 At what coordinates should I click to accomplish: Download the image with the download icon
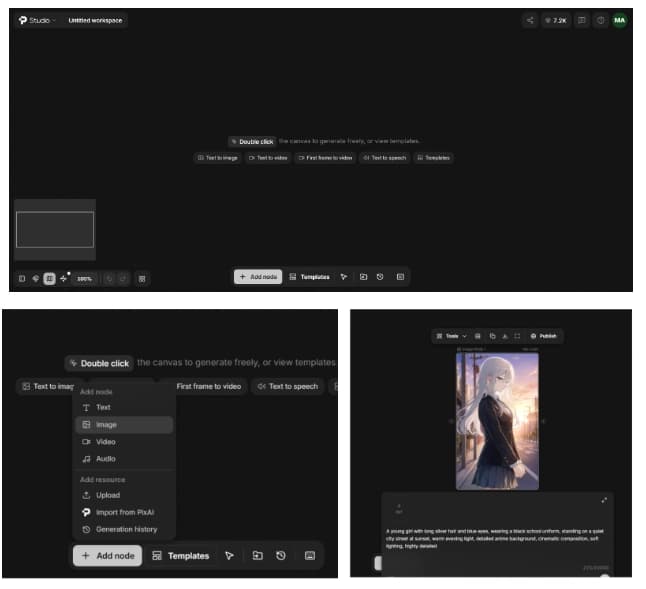505,336
